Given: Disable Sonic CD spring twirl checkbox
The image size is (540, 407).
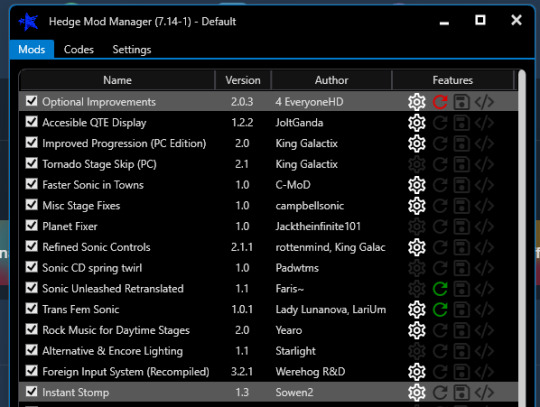Looking at the screenshot, I should coord(31,267).
